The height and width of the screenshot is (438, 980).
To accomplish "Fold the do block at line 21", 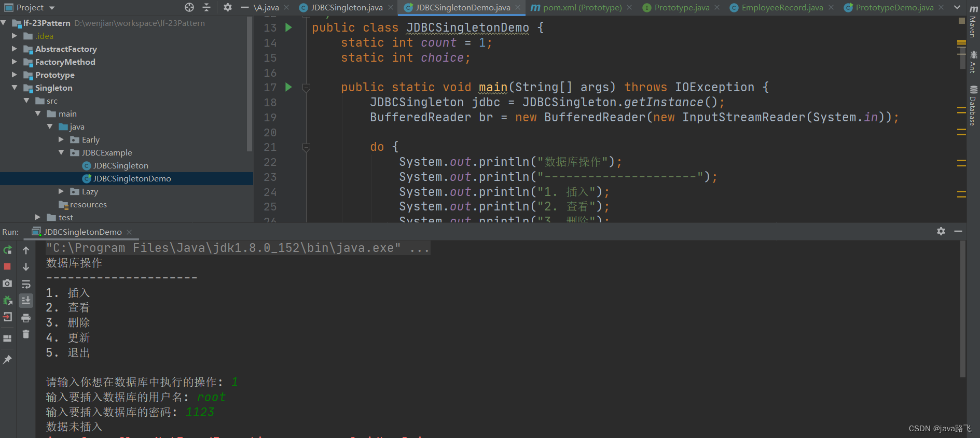I will (306, 147).
